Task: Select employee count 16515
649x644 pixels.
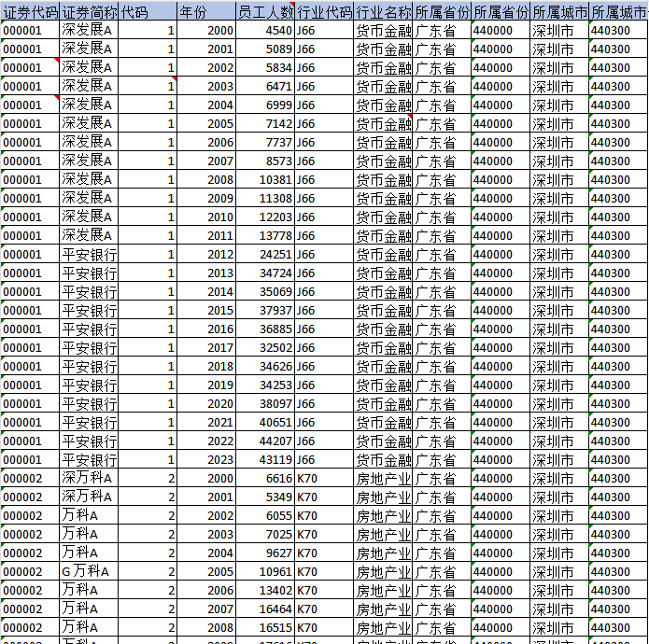Action: (265, 627)
